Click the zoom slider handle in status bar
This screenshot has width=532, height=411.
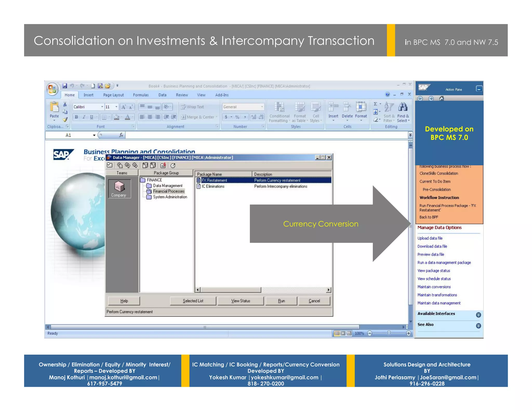[x=389, y=333]
